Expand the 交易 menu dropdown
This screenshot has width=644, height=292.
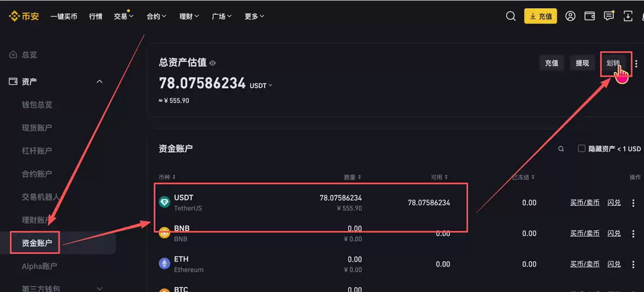[x=123, y=16]
